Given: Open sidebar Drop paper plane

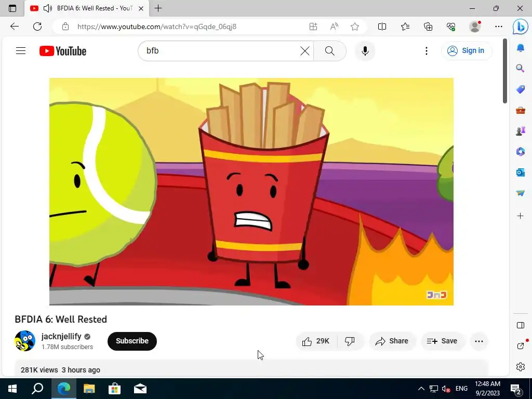Looking at the screenshot, I should coord(521,193).
